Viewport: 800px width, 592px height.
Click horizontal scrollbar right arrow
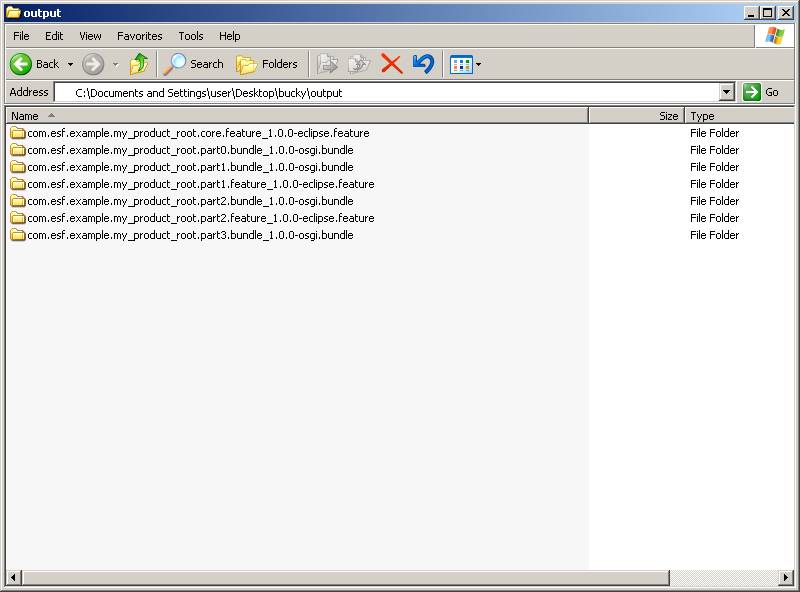(786, 578)
